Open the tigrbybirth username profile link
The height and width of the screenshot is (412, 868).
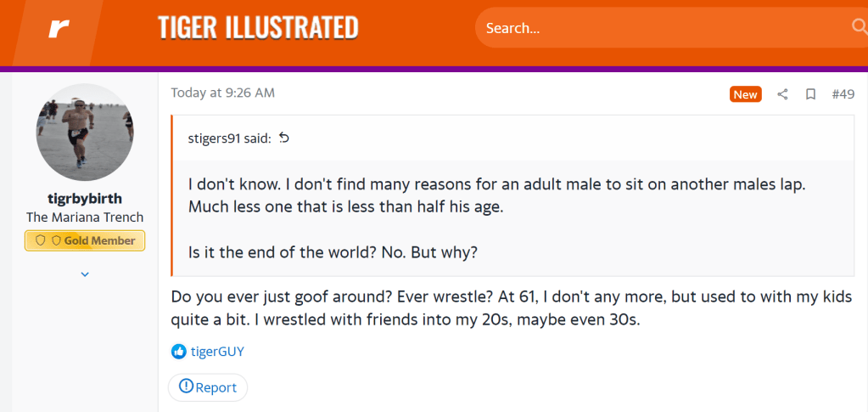pyautogui.click(x=85, y=198)
